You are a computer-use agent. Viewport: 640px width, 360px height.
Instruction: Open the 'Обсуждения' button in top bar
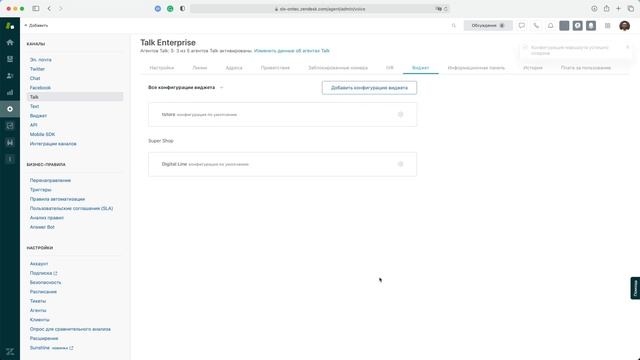(x=488, y=25)
